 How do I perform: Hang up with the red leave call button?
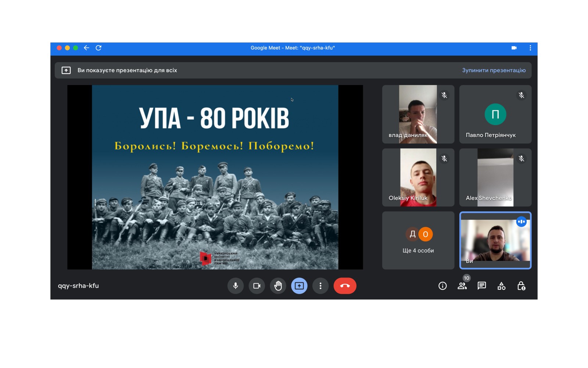pos(345,286)
